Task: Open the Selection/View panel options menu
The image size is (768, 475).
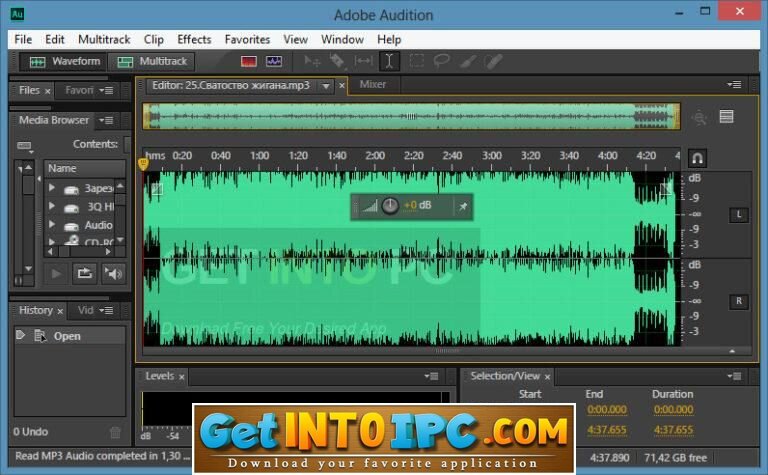Action: tap(734, 376)
